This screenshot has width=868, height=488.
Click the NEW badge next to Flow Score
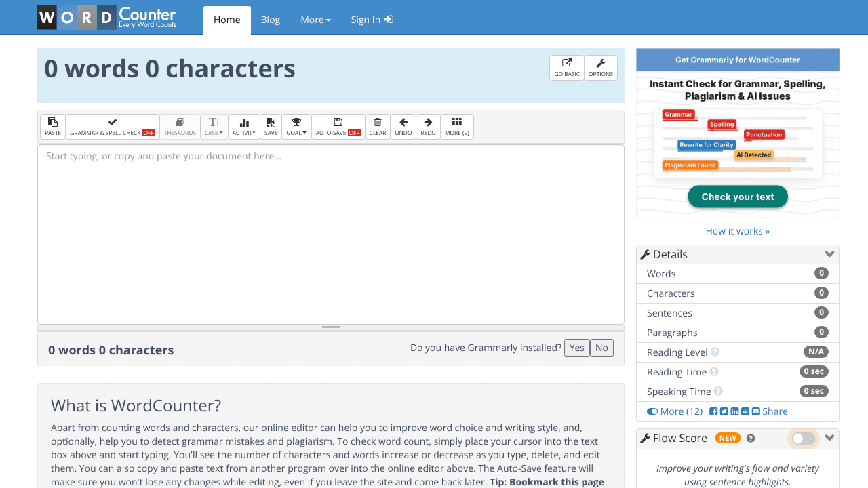[x=728, y=439]
